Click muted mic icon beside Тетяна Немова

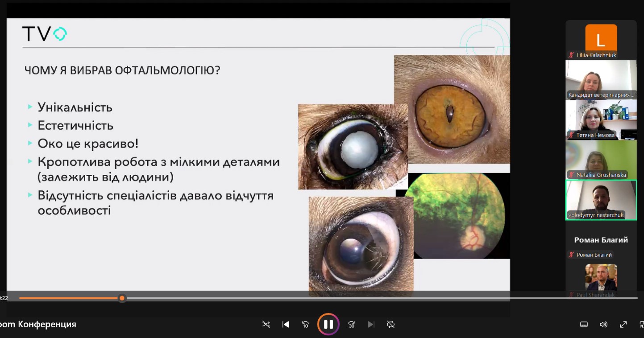click(x=571, y=135)
